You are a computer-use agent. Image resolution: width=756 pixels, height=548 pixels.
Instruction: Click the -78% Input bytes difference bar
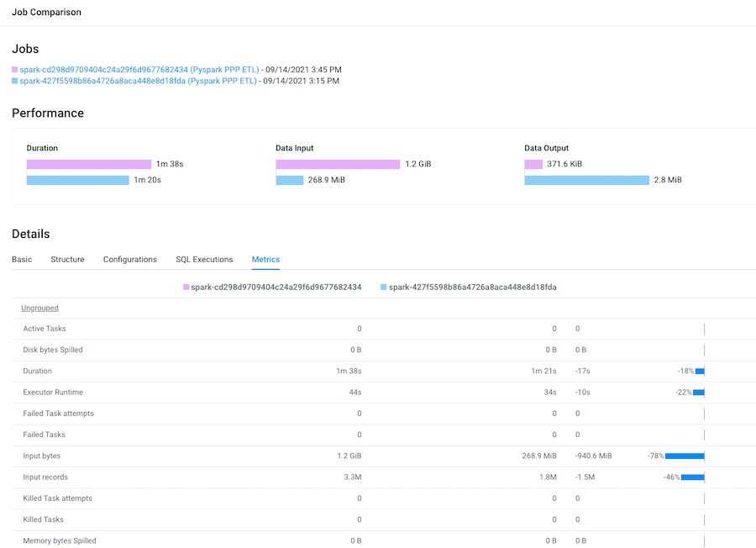point(684,456)
